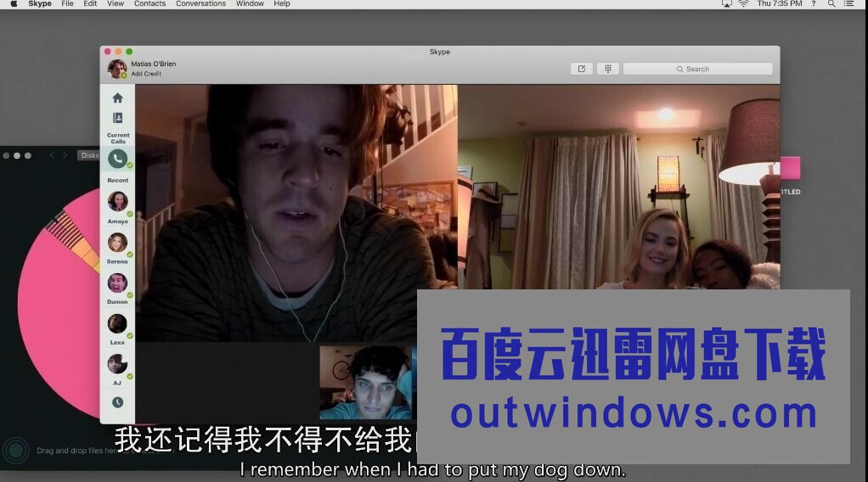Open the Contacts book sidebar icon
This screenshot has height=482, width=868.
click(x=117, y=118)
